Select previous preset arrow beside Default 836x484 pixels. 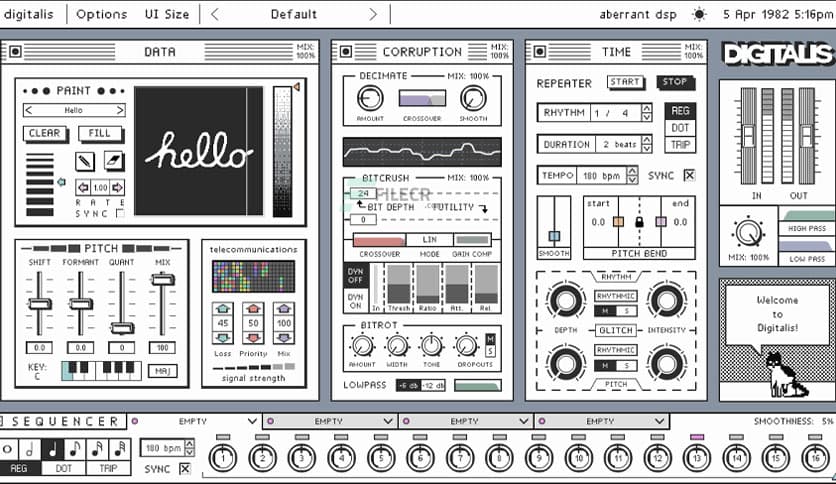[214, 14]
